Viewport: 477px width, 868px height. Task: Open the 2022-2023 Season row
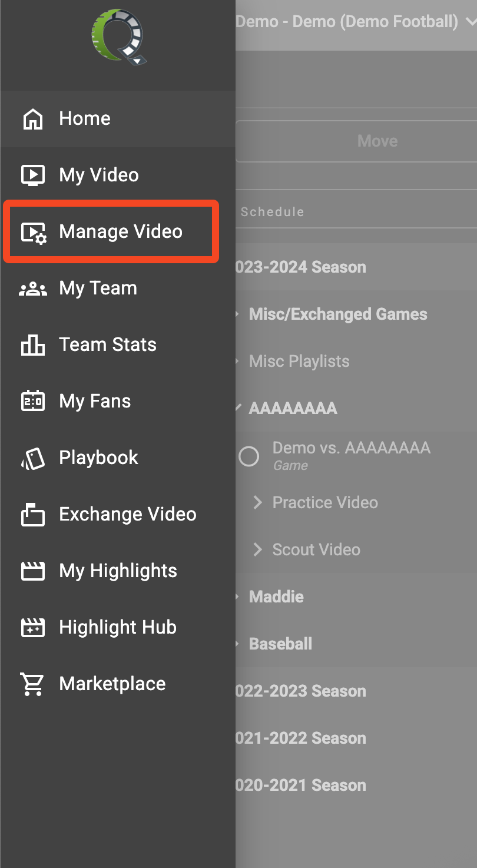356,691
